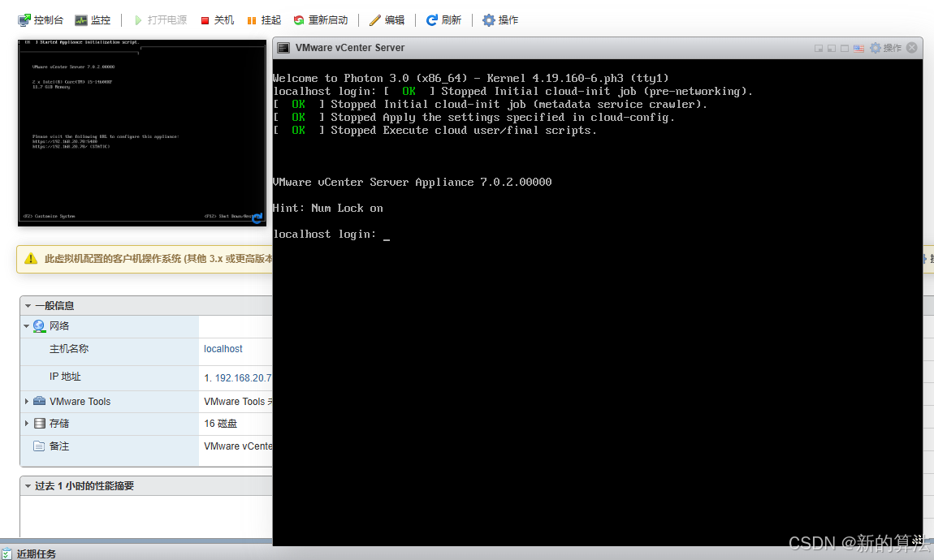Image resolution: width=934 pixels, height=560 pixels.
Task: Open the 192.168.20.7 IP address link
Action: [x=243, y=378]
